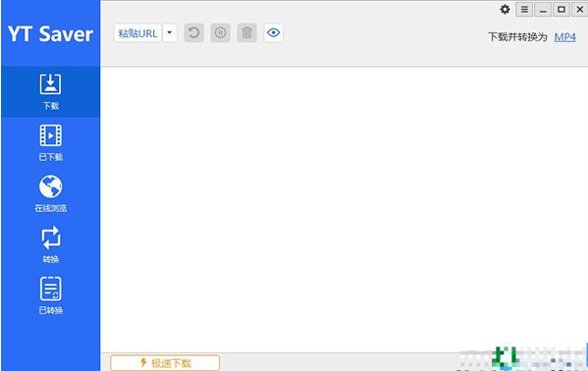The height and width of the screenshot is (371, 588).
Task: Open settings with the gear icon
Action: [506, 10]
